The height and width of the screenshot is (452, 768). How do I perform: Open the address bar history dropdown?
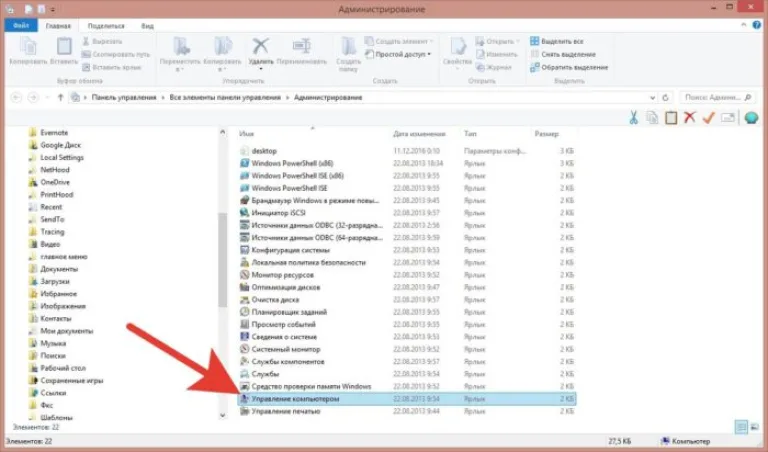[652, 97]
